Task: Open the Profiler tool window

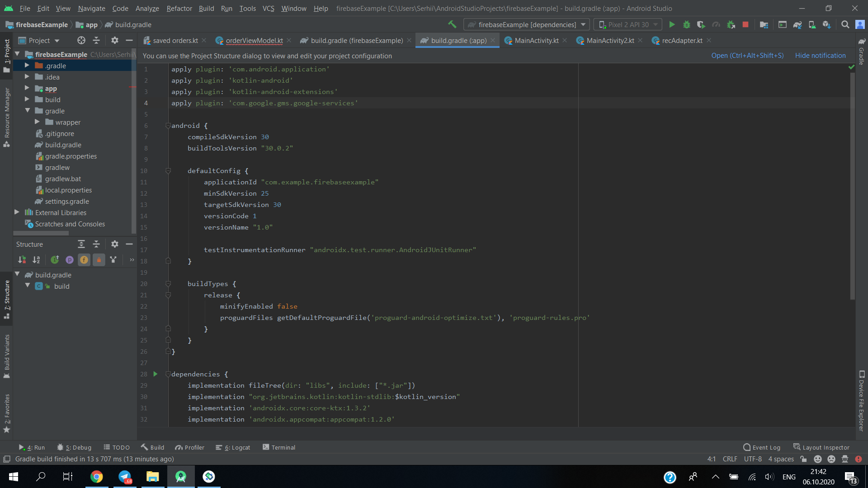Action: pos(190,447)
